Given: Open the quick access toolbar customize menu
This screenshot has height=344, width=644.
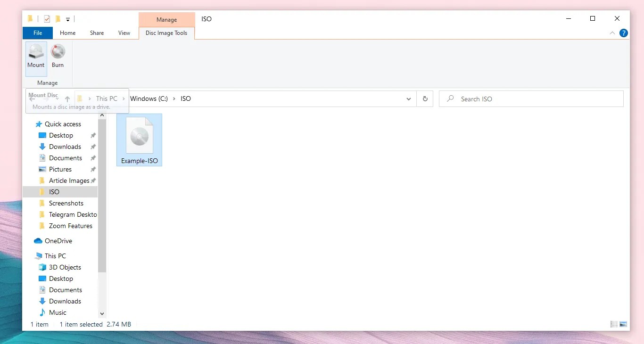Looking at the screenshot, I should pyautogui.click(x=68, y=19).
